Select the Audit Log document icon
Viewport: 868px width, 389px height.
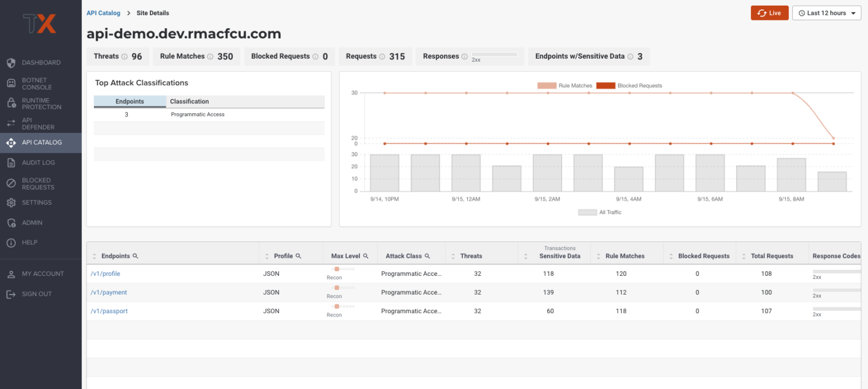click(x=11, y=163)
